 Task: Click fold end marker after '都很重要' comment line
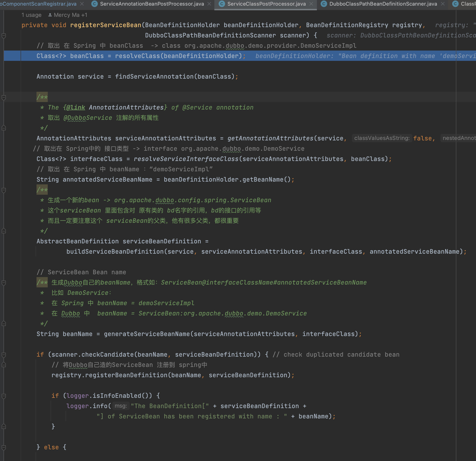point(4,231)
